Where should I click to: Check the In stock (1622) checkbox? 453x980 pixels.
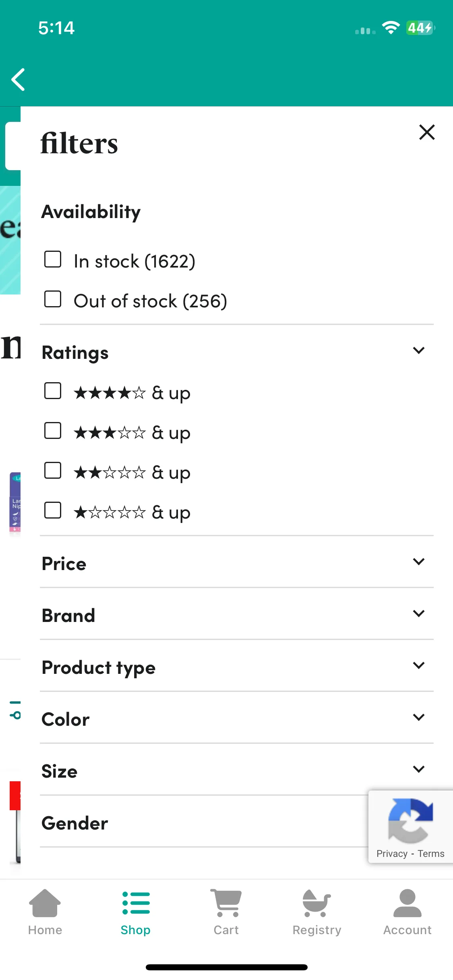(x=53, y=259)
